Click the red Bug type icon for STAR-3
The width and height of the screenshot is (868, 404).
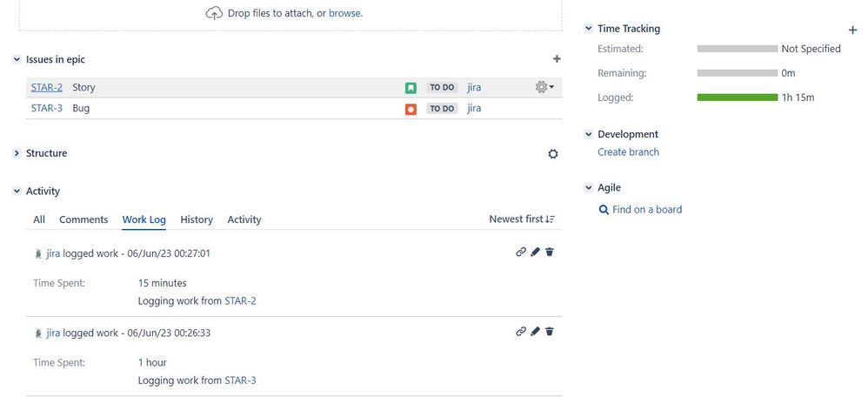(411, 109)
